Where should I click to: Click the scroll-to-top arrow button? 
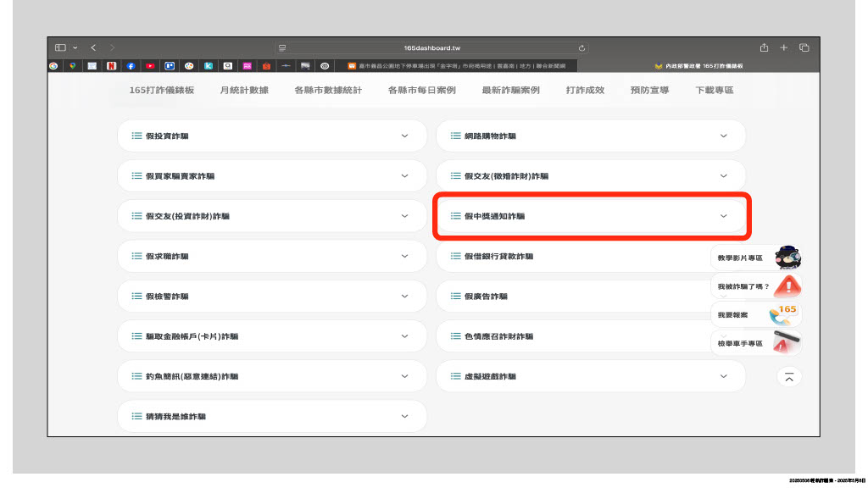tap(789, 378)
